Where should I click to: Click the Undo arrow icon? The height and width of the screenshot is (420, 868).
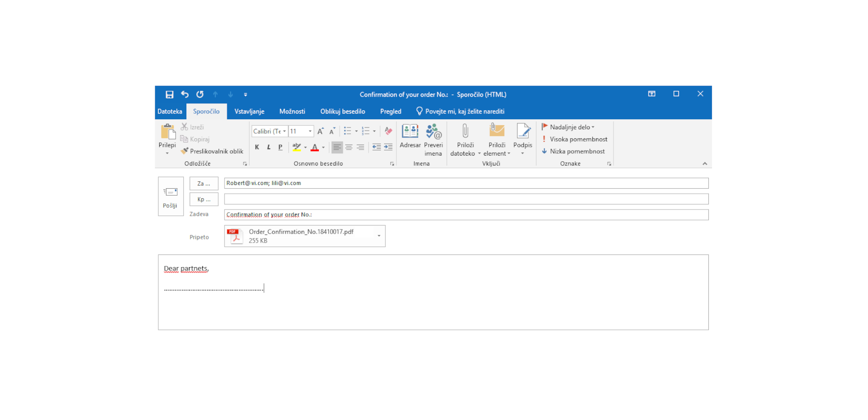[185, 94]
